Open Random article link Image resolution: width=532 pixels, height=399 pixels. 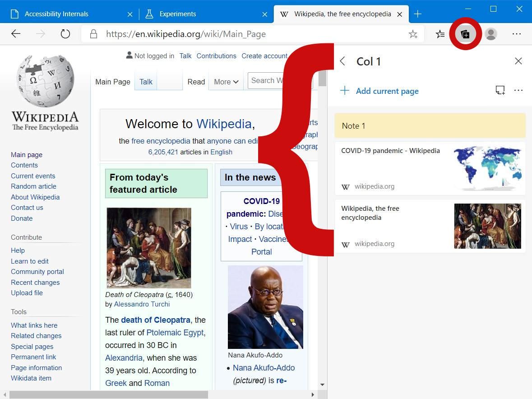tap(33, 186)
